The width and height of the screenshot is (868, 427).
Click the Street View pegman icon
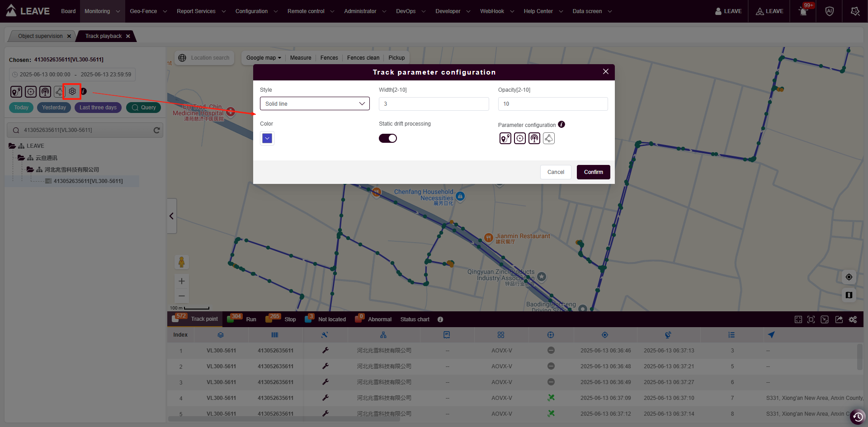(181, 262)
